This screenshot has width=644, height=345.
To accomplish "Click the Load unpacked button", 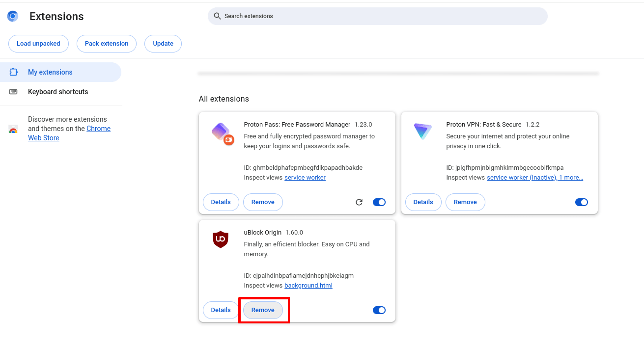I will (38, 44).
